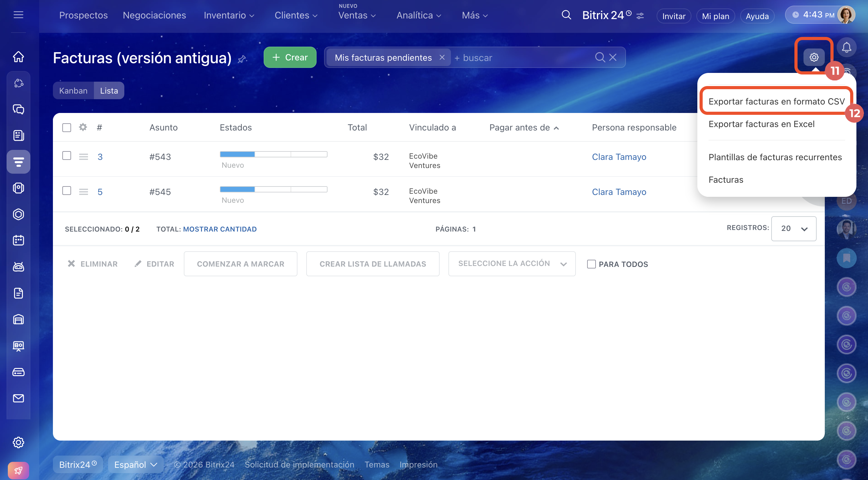Toggle the select-all header checkbox

tap(67, 128)
